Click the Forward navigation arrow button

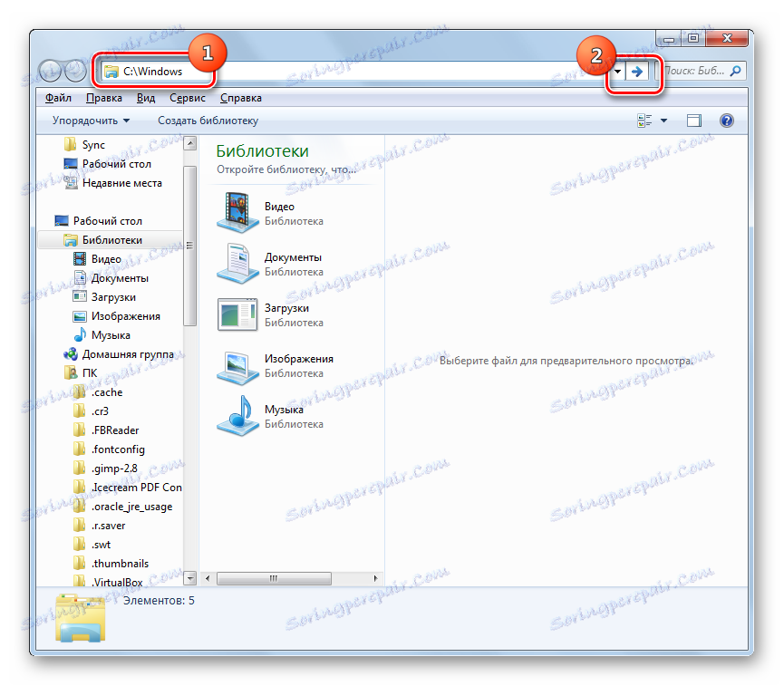(75, 71)
